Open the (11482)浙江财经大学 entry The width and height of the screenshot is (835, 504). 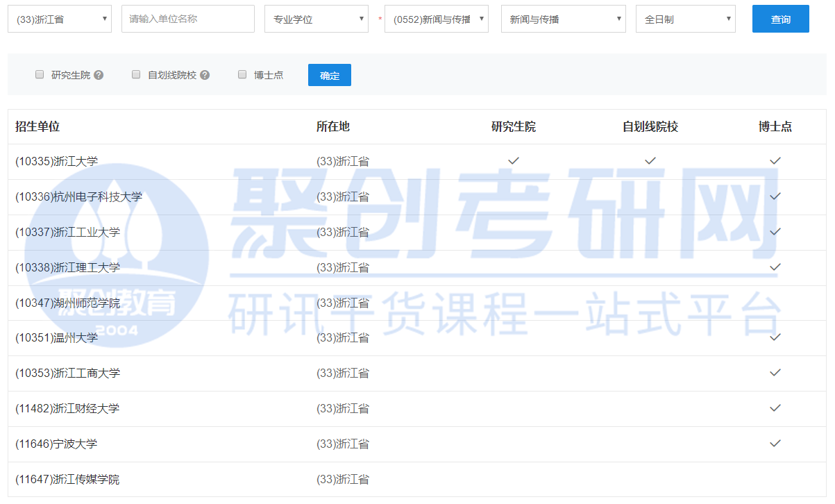[x=68, y=408]
